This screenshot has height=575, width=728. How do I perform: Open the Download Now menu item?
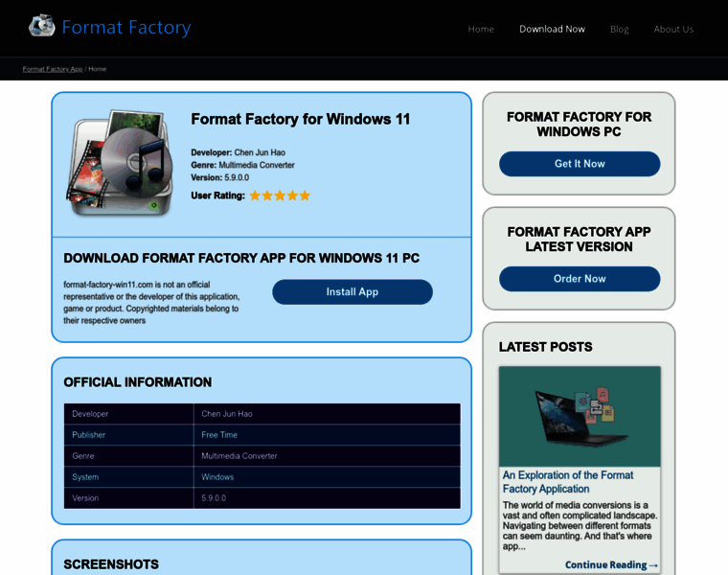[x=552, y=29]
